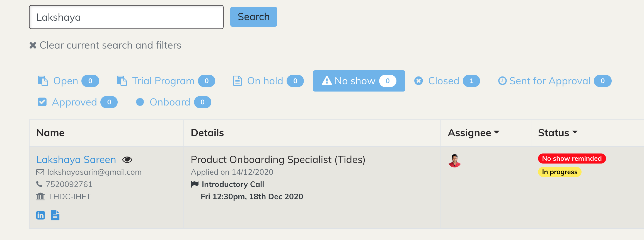The image size is (644, 240).
Task: Click the assignee avatar photo
Action: tap(454, 161)
